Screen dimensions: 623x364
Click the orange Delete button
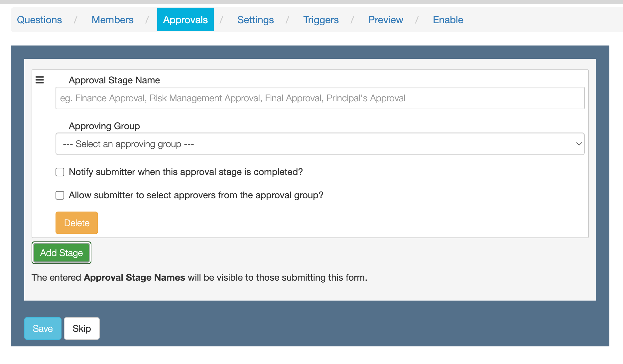point(77,223)
